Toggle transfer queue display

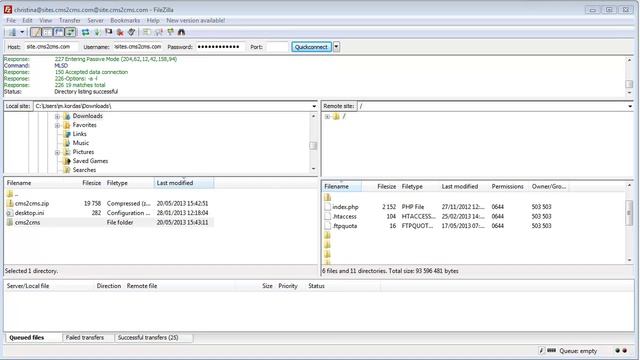pos(70,32)
